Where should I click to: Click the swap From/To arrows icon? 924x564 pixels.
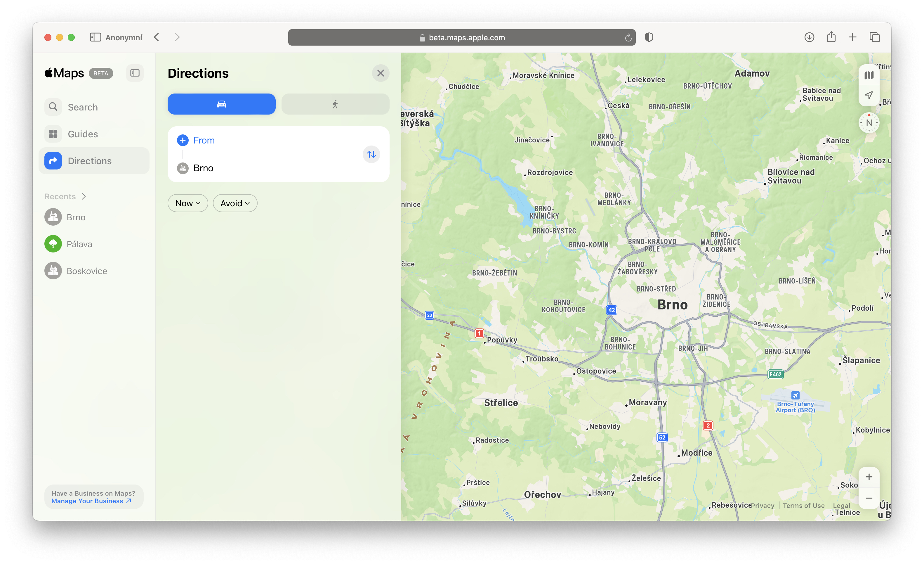(371, 154)
